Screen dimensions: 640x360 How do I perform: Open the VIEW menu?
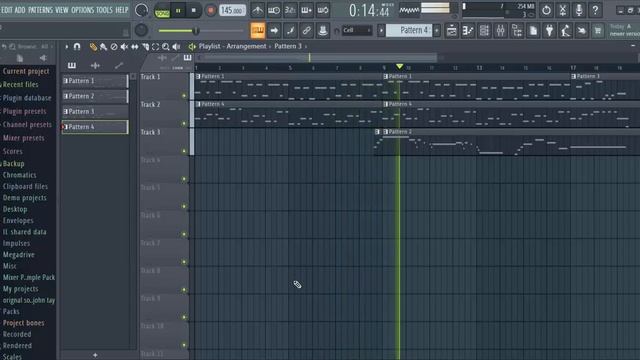tap(62, 10)
